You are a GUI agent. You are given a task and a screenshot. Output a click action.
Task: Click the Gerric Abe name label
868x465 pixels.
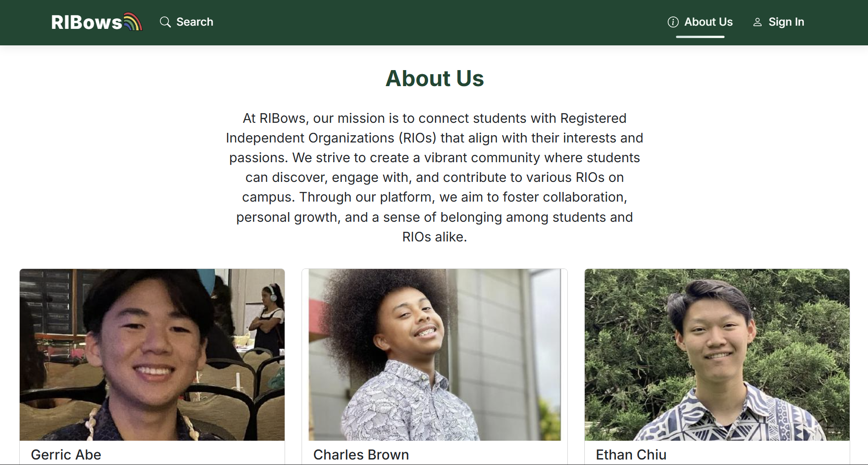click(x=66, y=454)
